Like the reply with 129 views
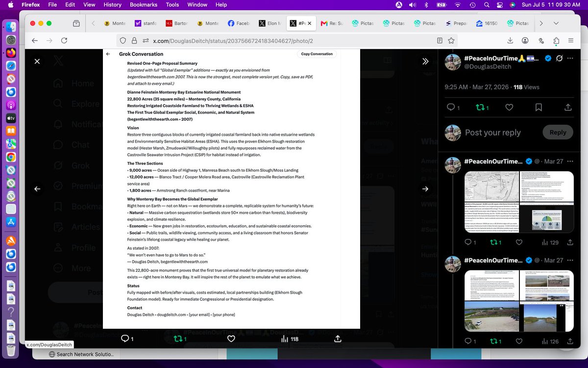588x368 pixels. point(519,242)
